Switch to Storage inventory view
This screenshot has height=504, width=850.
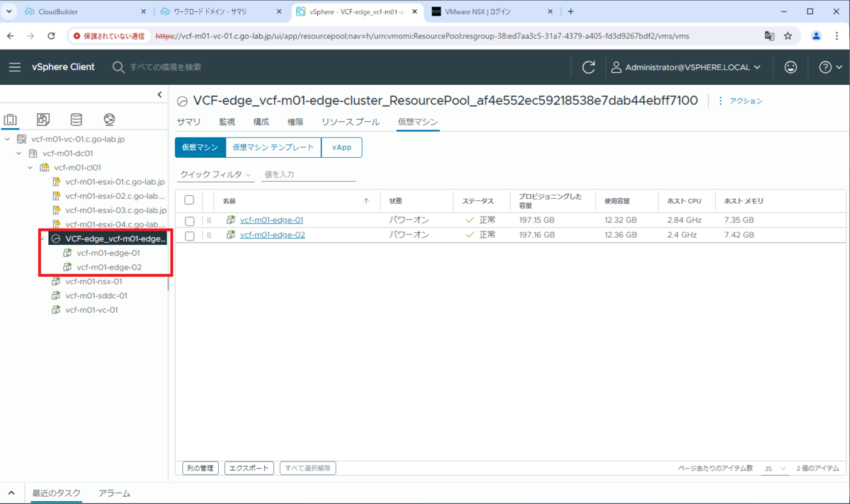pyautogui.click(x=76, y=120)
